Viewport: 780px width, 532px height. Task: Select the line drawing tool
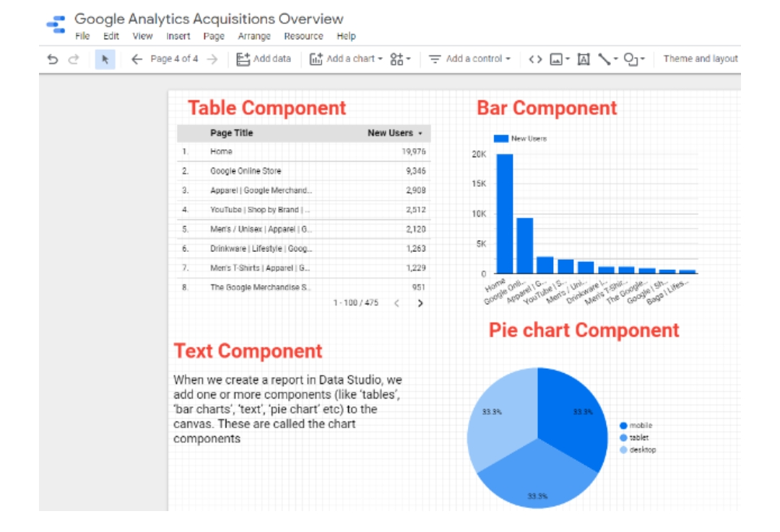(607, 59)
